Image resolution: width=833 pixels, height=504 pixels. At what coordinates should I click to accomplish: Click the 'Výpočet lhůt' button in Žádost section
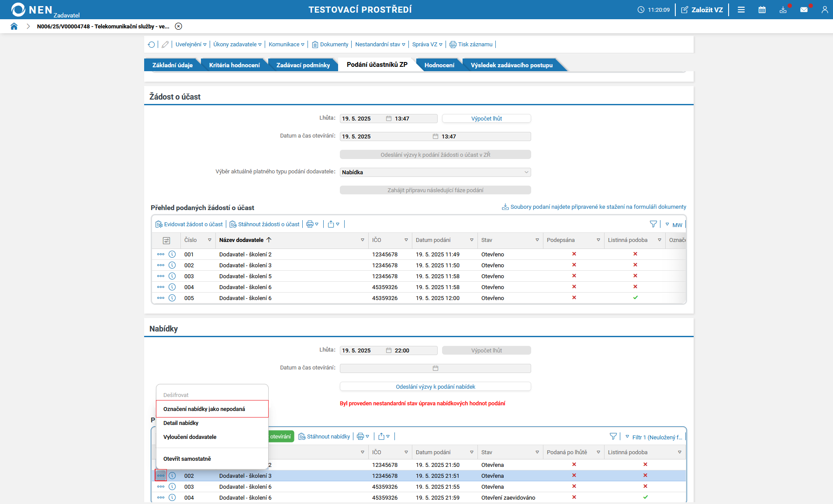click(486, 118)
